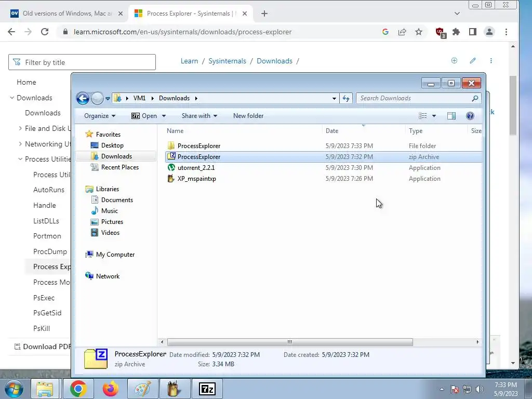
Task: Click the change view icon
Action: (x=423, y=116)
